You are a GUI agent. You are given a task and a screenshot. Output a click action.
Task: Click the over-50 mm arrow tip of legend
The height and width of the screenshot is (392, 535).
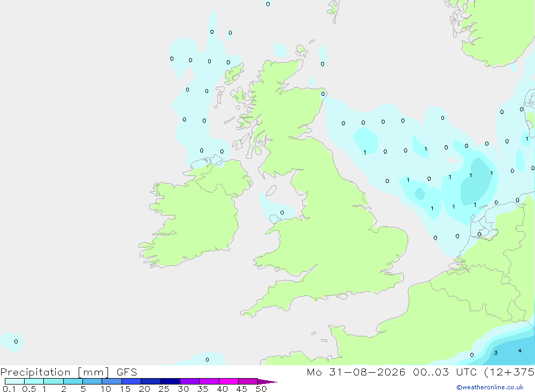[268, 382]
